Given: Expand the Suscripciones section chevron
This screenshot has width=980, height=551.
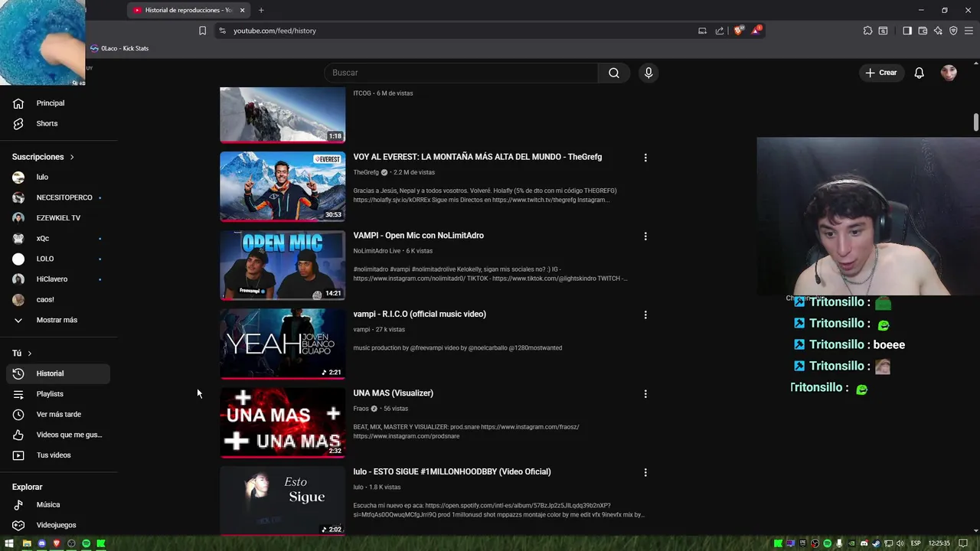Looking at the screenshot, I should 72,157.
